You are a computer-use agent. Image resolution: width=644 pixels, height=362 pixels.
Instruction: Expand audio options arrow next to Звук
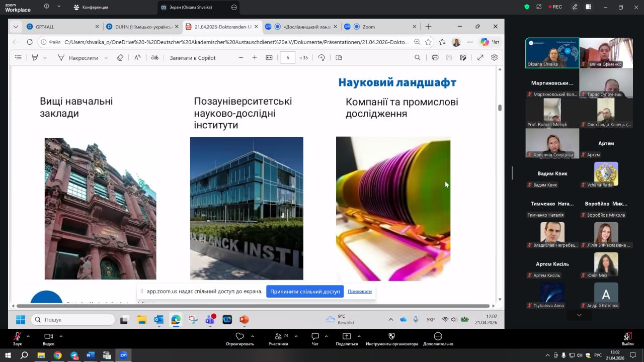[28, 336]
